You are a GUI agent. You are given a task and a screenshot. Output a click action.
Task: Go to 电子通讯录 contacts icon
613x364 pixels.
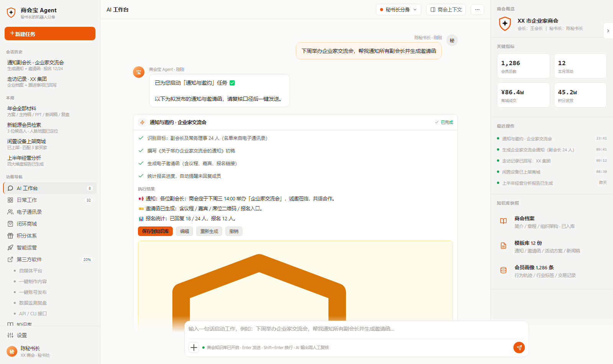click(x=10, y=212)
